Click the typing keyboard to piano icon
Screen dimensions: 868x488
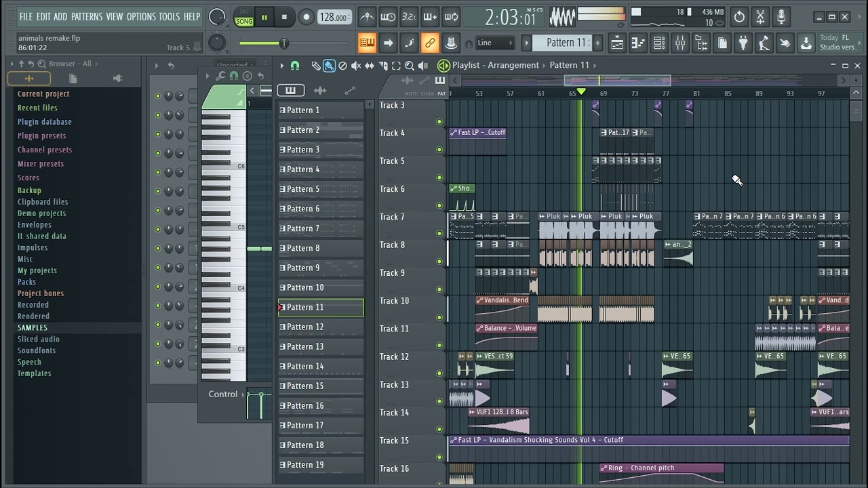point(367,43)
